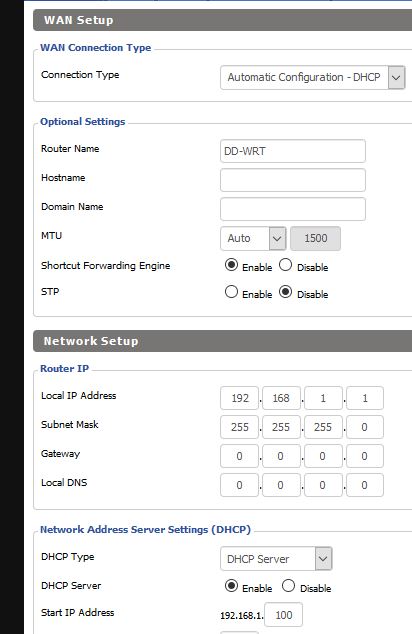Image resolution: width=412 pixels, height=634 pixels.
Task: Click Subnet Mask third octet field
Action: pos(323,427)
